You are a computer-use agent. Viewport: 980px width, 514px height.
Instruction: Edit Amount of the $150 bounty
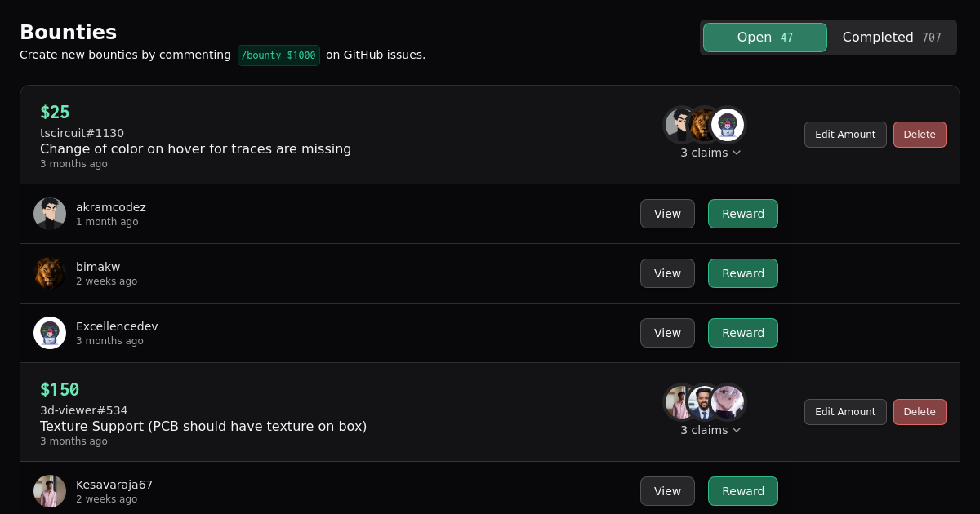(x=845, y=412)
